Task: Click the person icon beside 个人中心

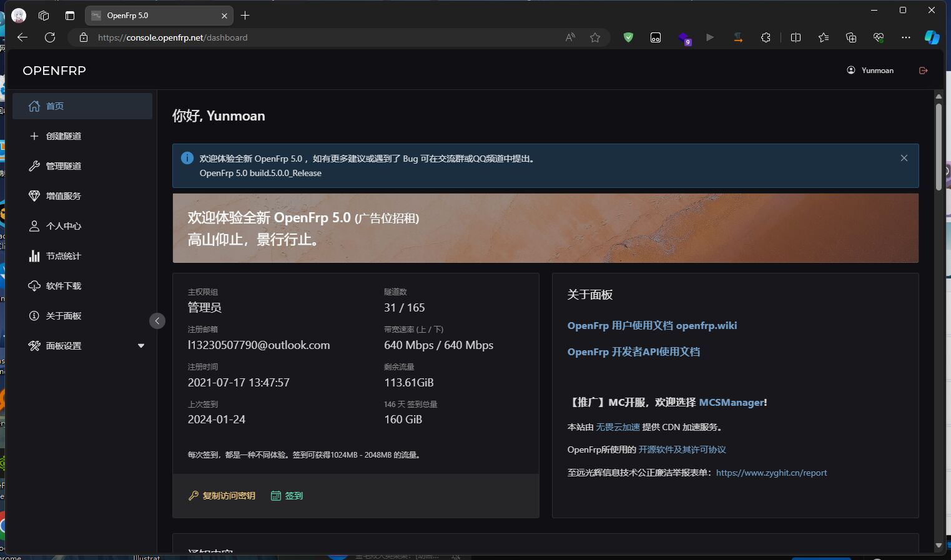Action: [34, 226]
